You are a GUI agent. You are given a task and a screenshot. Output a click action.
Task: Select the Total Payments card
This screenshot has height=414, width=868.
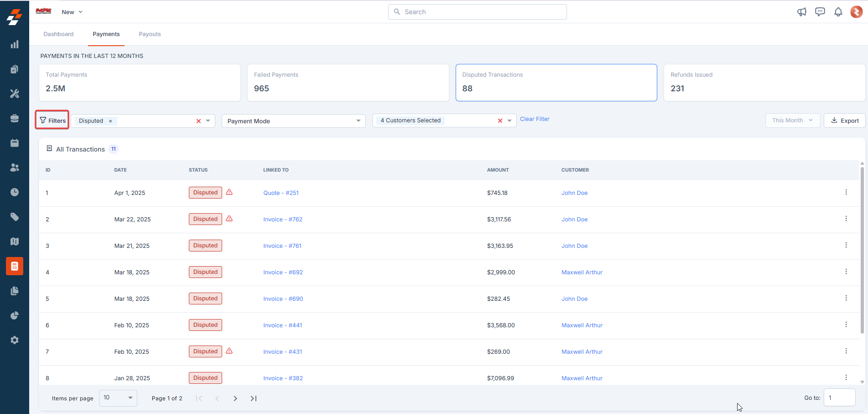(140, 83)
